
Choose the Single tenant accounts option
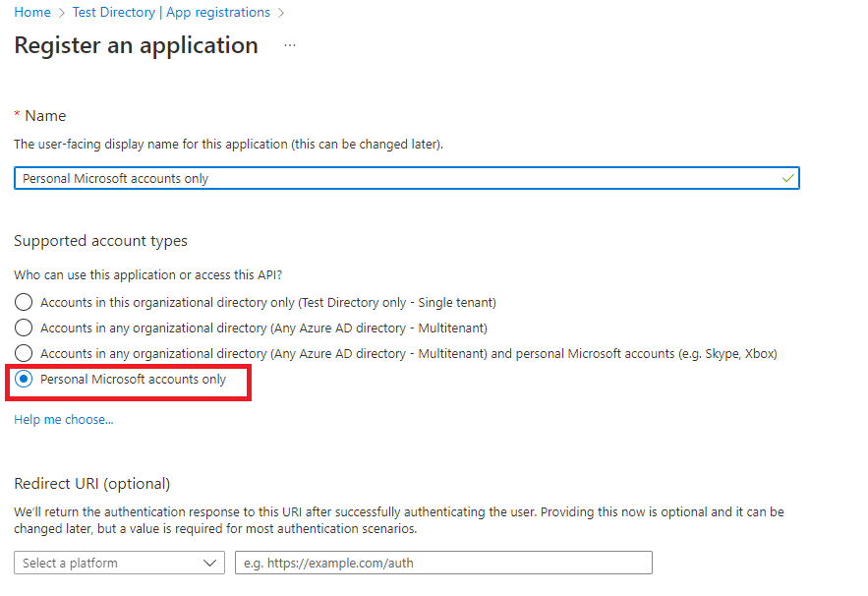point(24,302)
